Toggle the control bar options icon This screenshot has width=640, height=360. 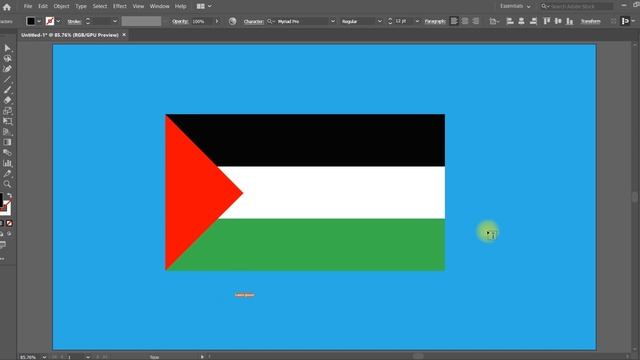click(625, 21)
